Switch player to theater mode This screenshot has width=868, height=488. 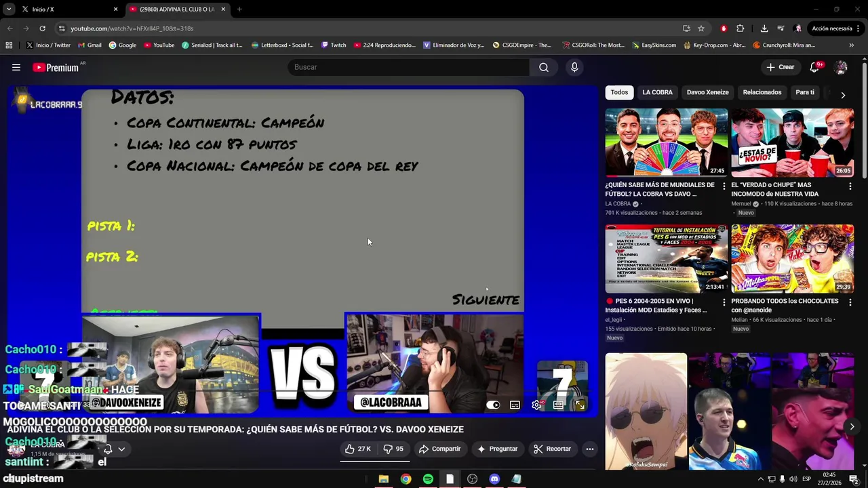pos(558,405)
